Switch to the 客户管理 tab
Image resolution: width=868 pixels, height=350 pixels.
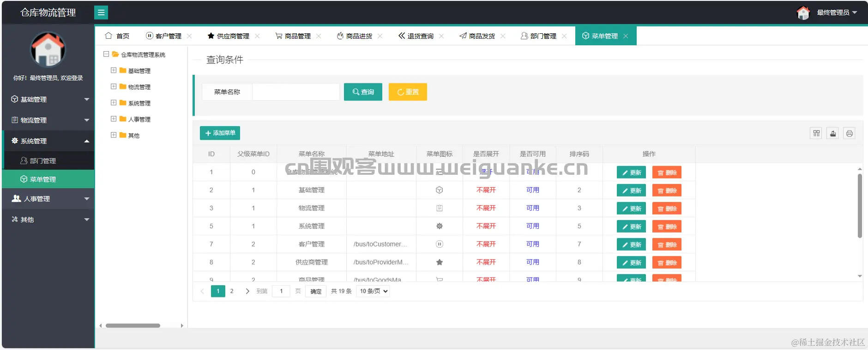tap(164, 36)
